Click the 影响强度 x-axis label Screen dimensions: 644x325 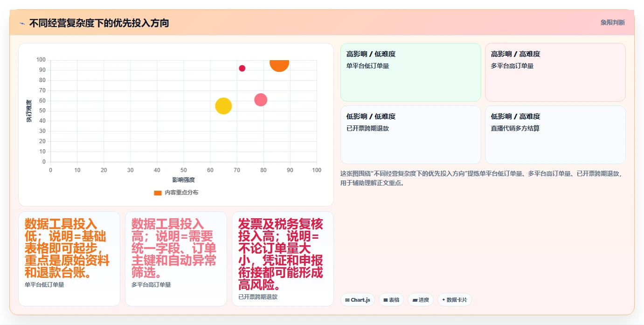tap(184, 180)
